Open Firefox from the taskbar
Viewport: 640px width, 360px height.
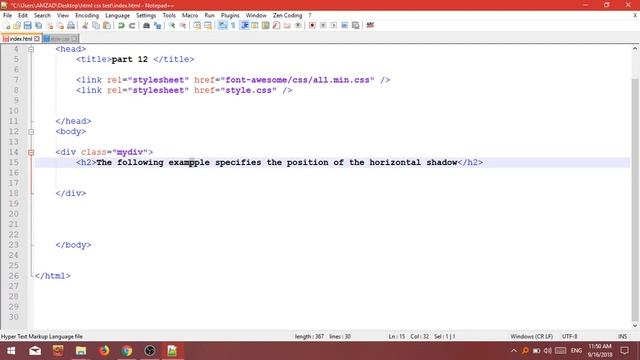(104, 351)
